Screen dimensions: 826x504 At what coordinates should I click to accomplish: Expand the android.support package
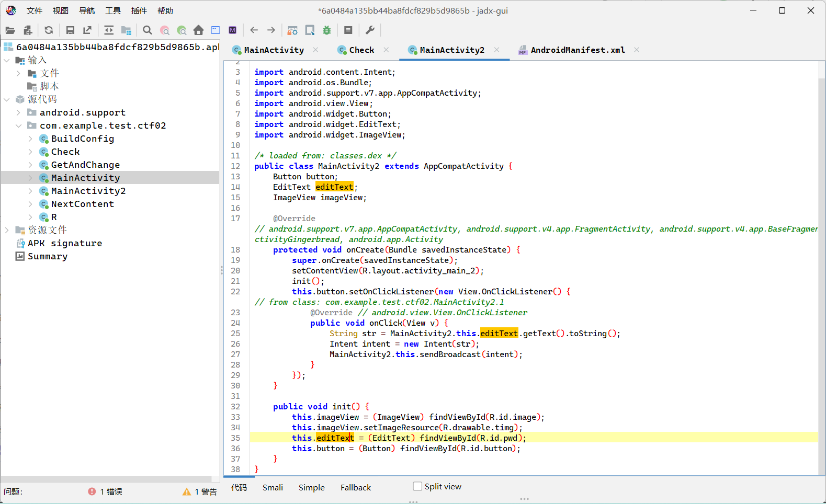tap(18, 112)
